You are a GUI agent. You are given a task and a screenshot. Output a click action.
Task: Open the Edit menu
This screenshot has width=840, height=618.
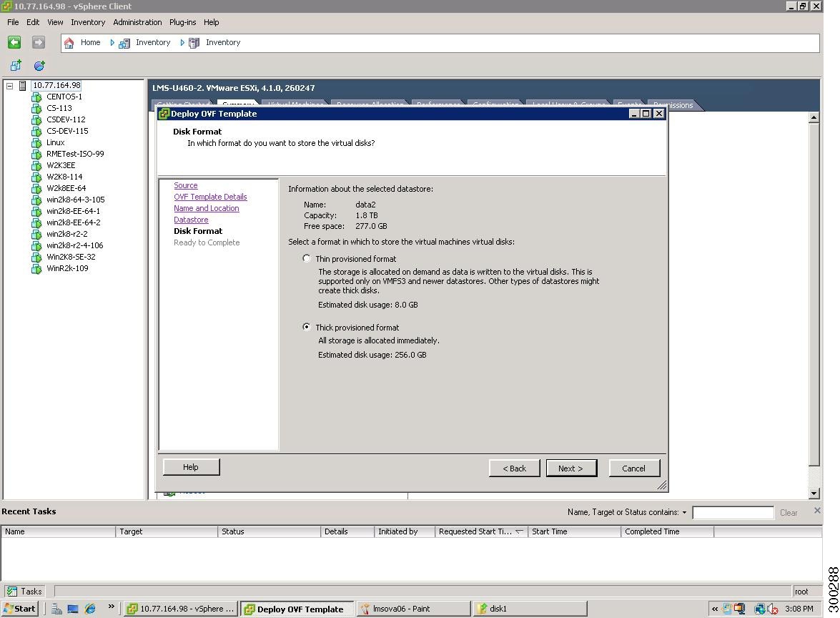(x=33, y=22)
